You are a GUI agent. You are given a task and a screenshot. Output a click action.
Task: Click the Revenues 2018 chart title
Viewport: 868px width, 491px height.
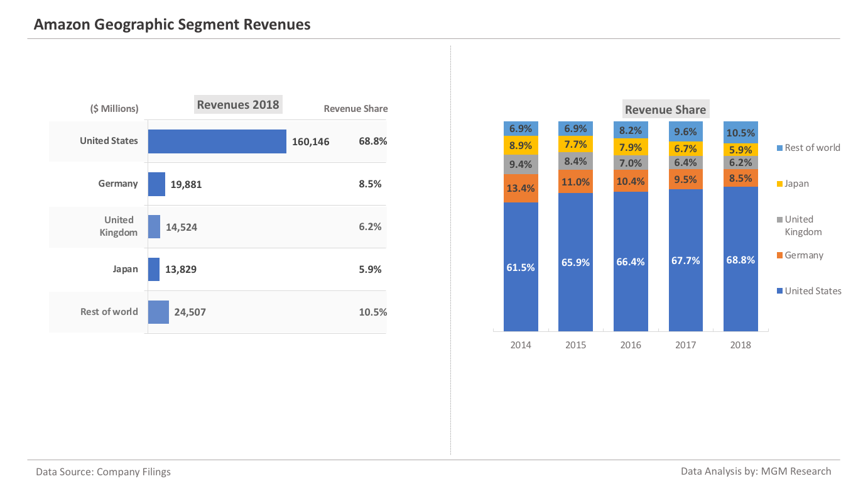238,104
